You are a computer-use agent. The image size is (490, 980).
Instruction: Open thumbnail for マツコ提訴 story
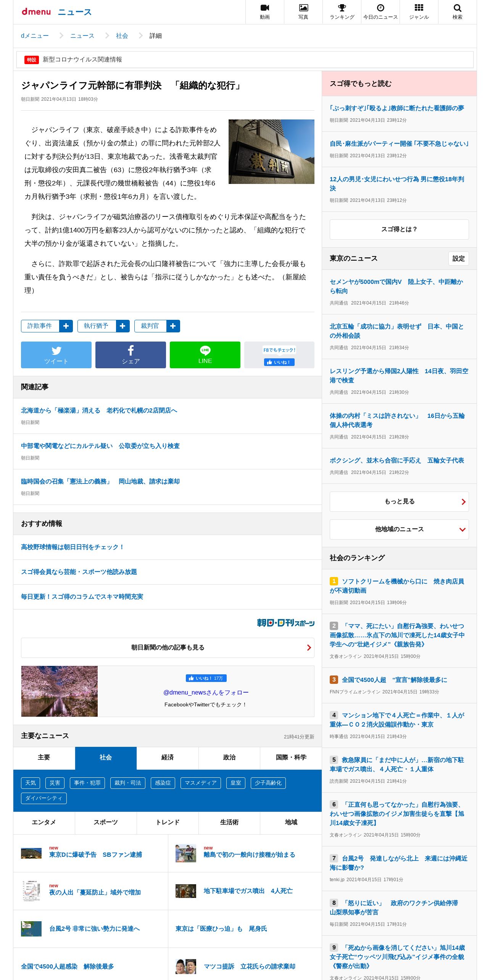click(186, 966)
